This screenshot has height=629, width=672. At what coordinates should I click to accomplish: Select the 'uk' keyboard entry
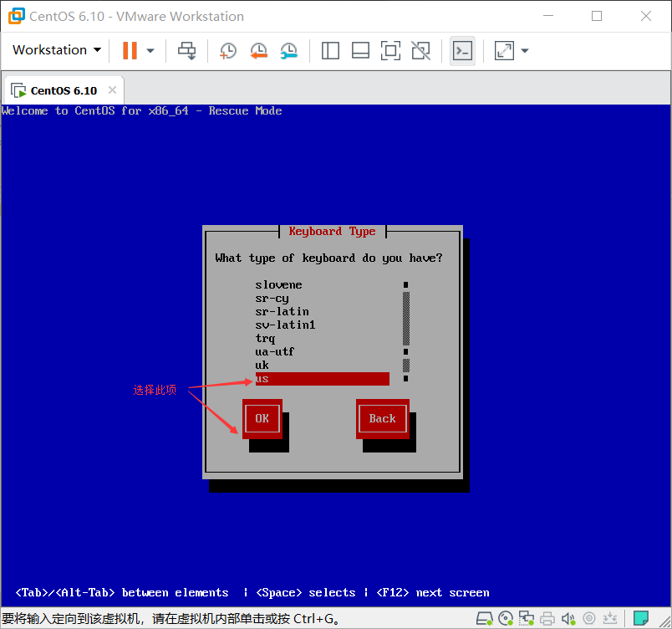tap(323, 366)
